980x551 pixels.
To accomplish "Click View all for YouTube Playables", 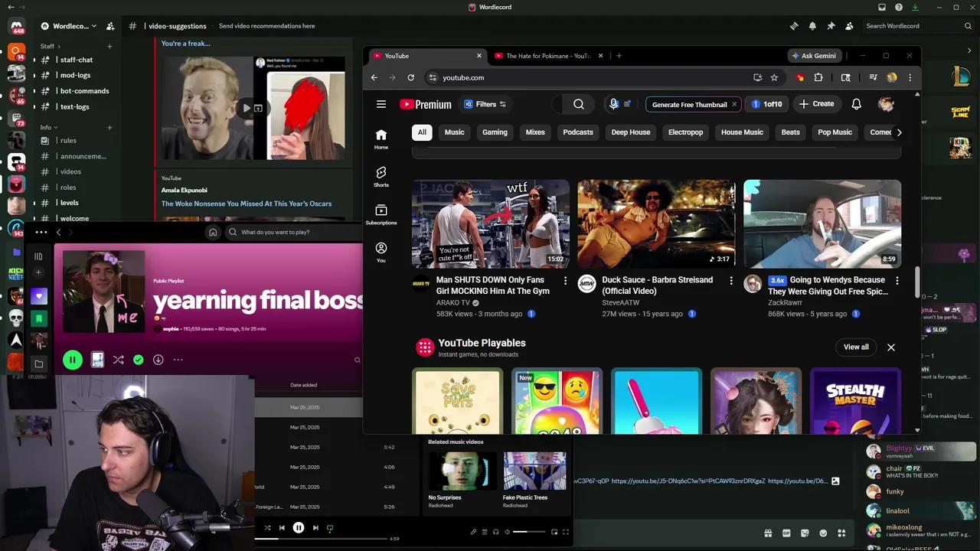I will tap(856, 347).
